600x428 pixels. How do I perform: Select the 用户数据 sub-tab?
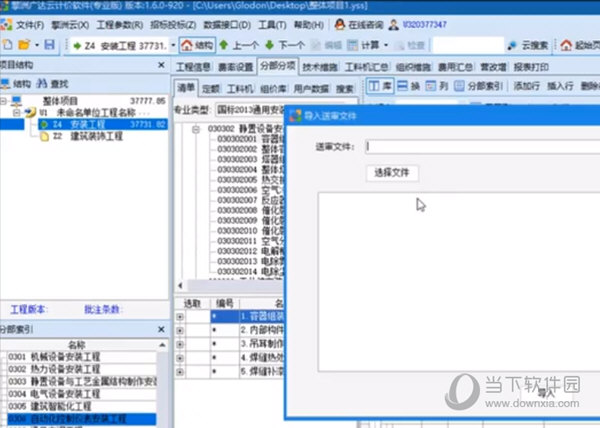(311, 89)
